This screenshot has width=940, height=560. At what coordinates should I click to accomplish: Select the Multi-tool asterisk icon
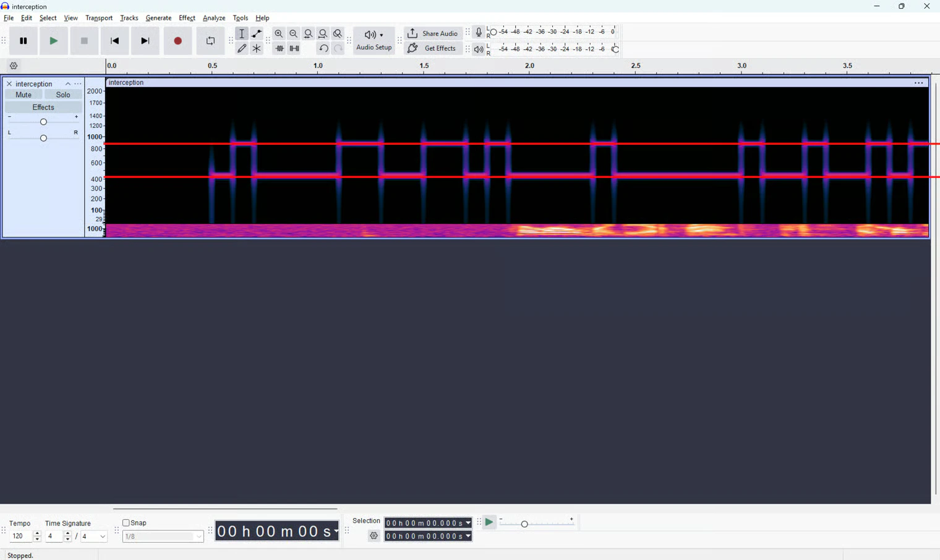pyautogui.click(x=257, y=49)
